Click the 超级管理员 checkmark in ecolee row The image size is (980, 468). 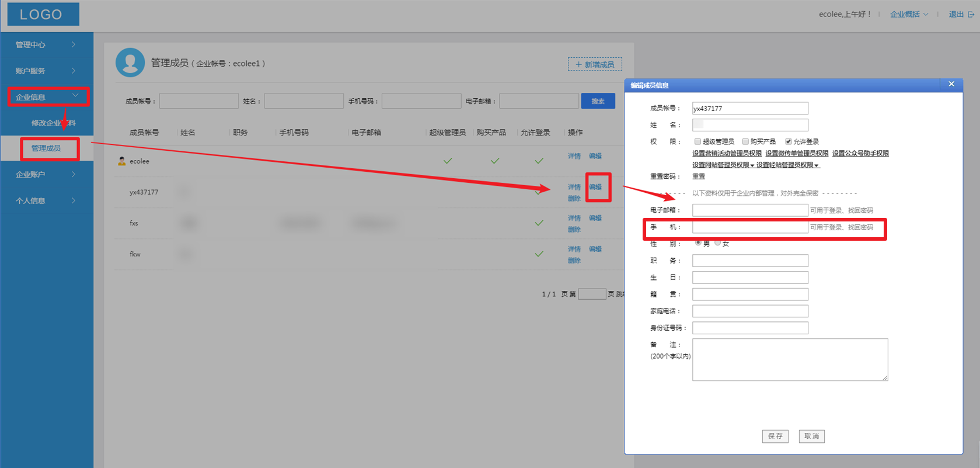coord(448,161)
